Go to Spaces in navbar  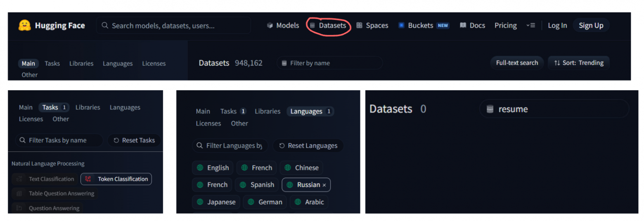[372, 26]
